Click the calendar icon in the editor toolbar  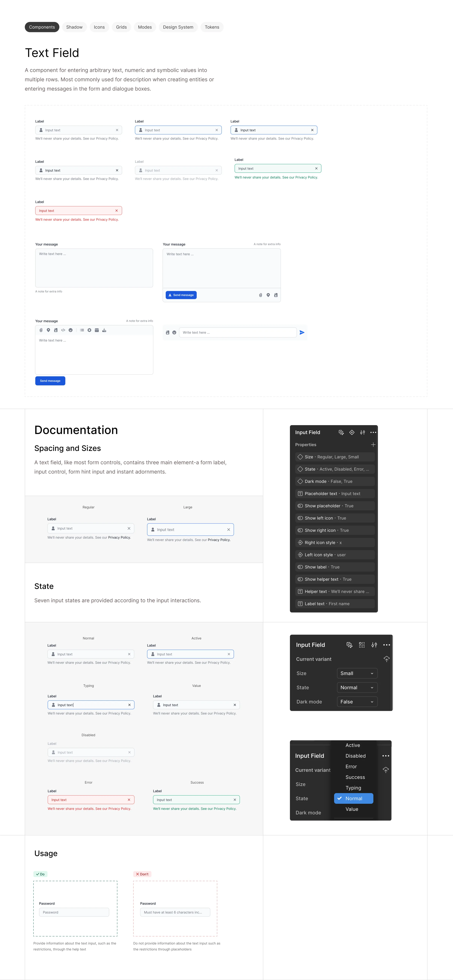tap(97, 330)
